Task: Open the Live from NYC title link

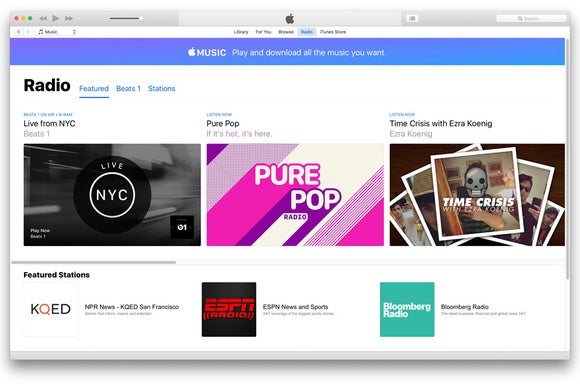Action: (49, 124)
